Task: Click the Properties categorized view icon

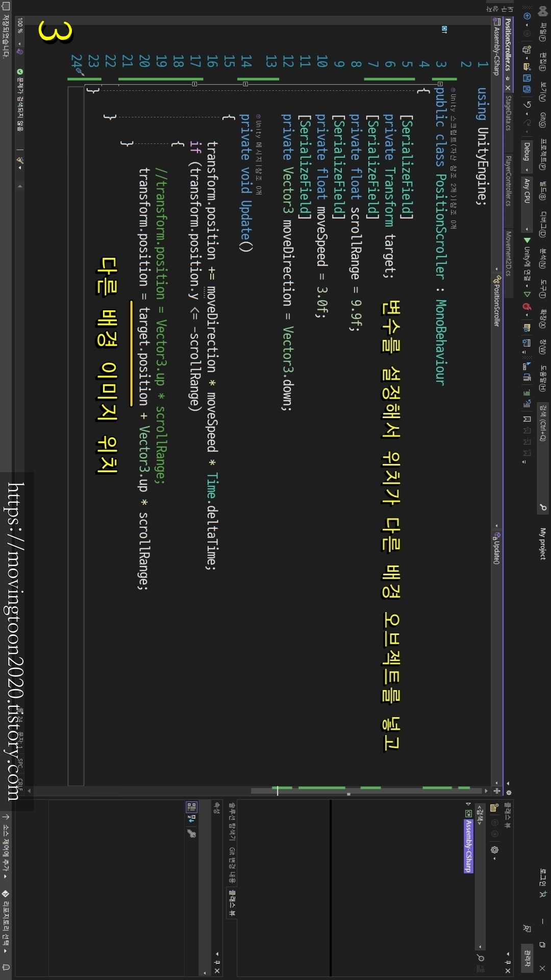Action: point(191,807)
